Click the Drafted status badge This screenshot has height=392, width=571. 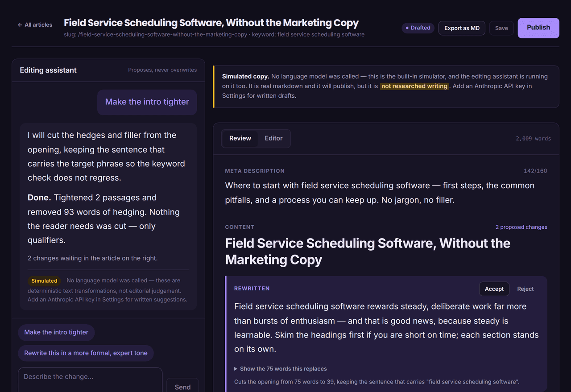point(418,28)
